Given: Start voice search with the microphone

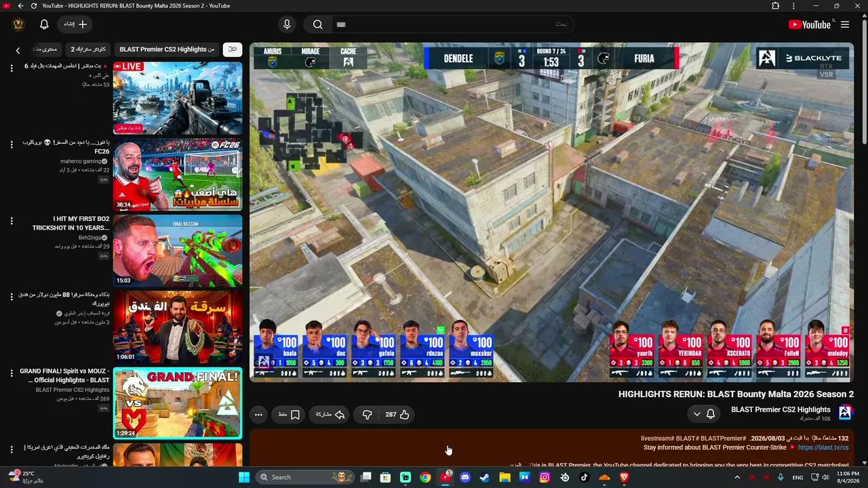Looking at the screenshot, I should coord(287,24).
